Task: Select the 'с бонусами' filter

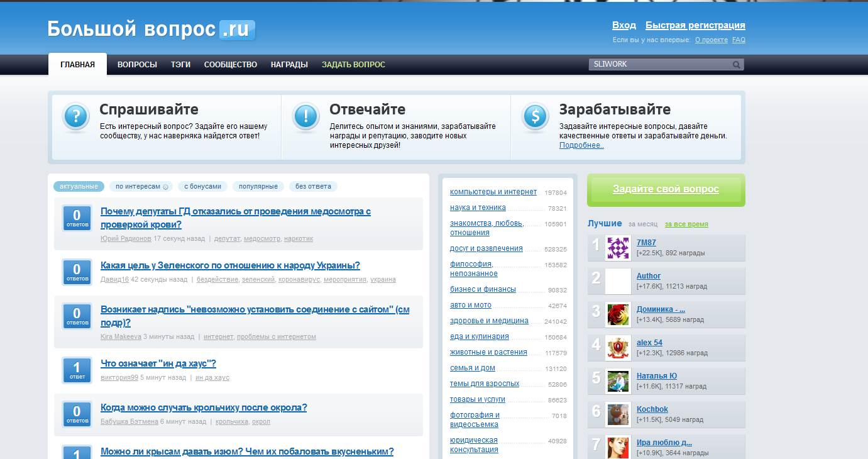Action: tap(202, 187)
